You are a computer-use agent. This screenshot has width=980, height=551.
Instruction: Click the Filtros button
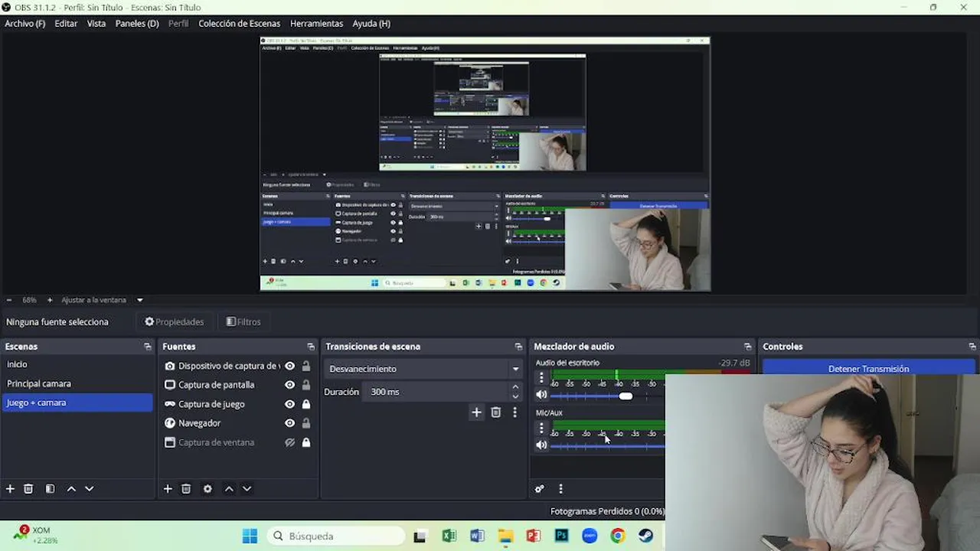point(243,322)
